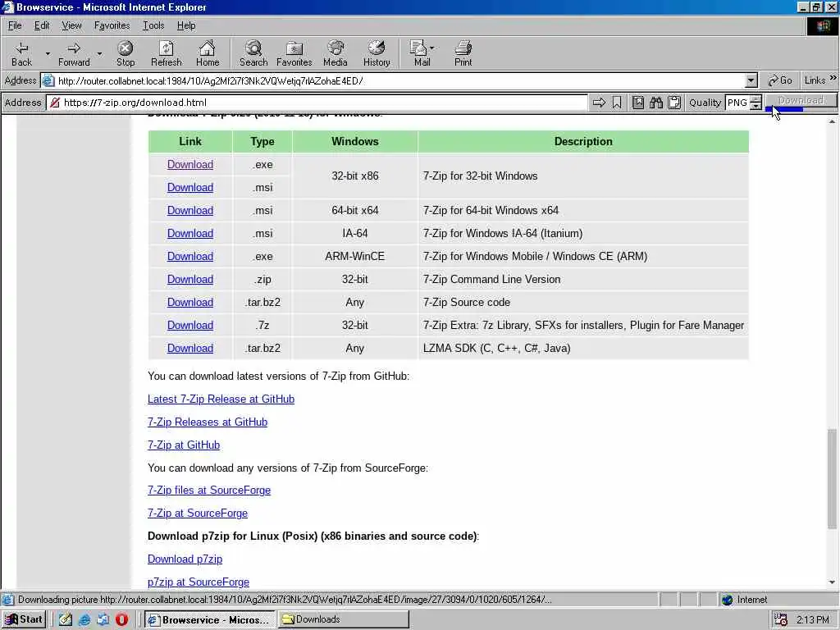Click the insecure lock icon beside 7-zip URL
The height and width of the screenshot is (630, 840).
tap(55, 103)
